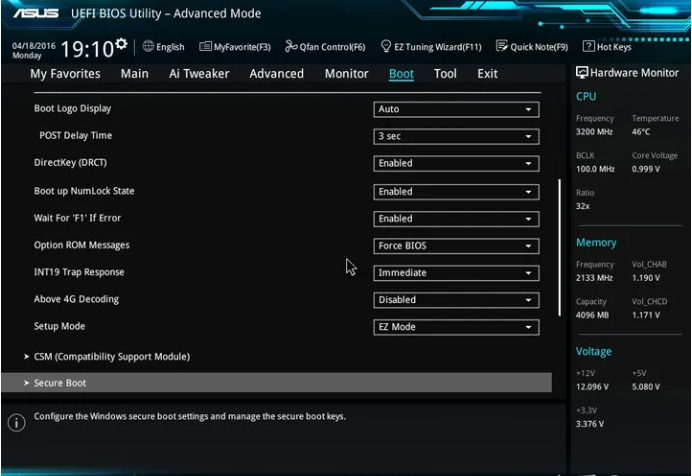Screen dimensions: 692x476
Task: Click the +12V reading 12.096 V
Action: pos(592,387)
